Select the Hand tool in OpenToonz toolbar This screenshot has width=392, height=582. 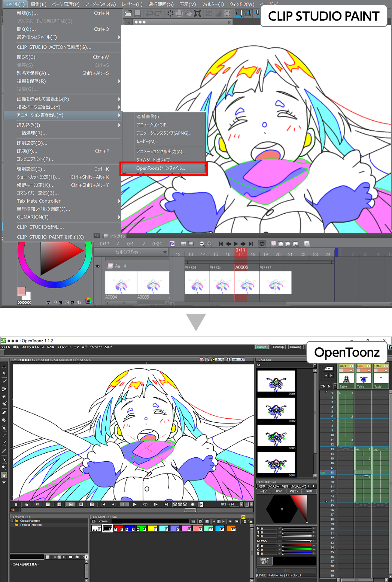4,475
